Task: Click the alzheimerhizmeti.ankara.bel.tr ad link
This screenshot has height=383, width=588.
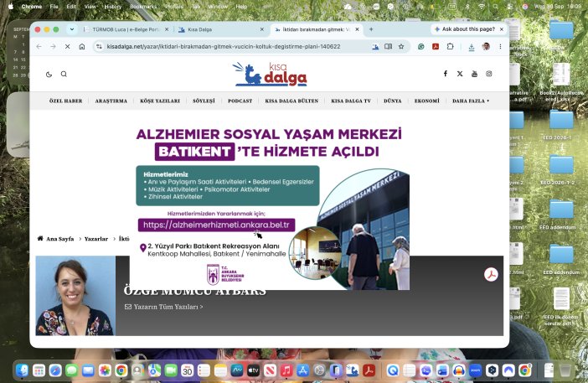Action: 216,225
